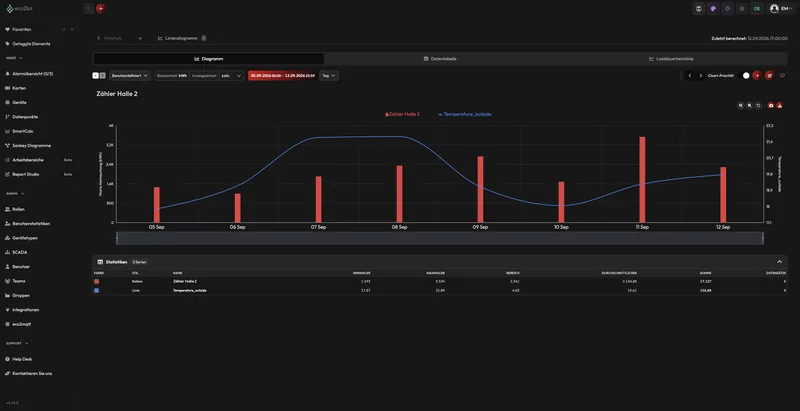Toggle the Chart-Priorität switch
Image resolution: width=800 pixels, height=411 pixels.
745,75
